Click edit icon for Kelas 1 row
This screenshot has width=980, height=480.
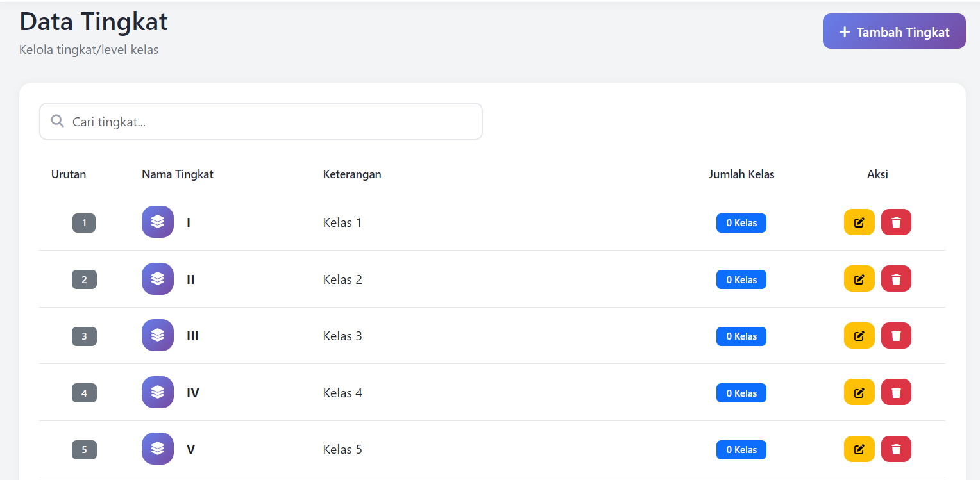click(859, 222)
